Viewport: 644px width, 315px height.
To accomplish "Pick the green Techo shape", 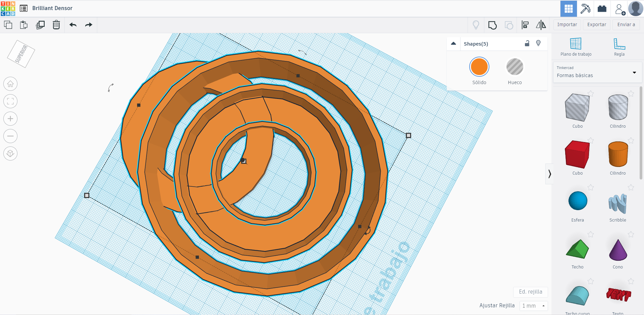I will click(577, 249).
